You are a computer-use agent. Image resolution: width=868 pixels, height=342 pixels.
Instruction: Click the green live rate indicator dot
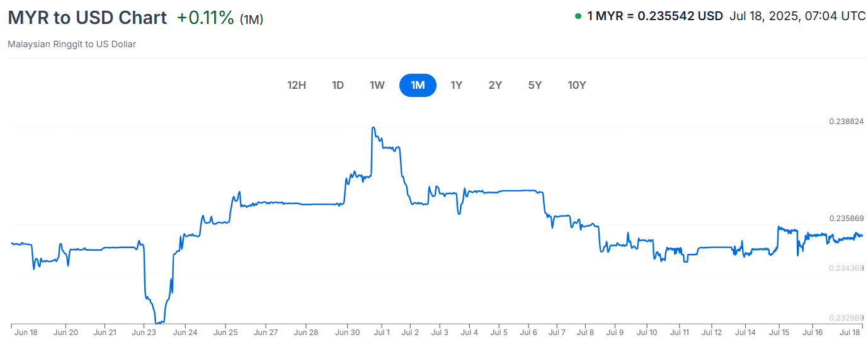578,16
